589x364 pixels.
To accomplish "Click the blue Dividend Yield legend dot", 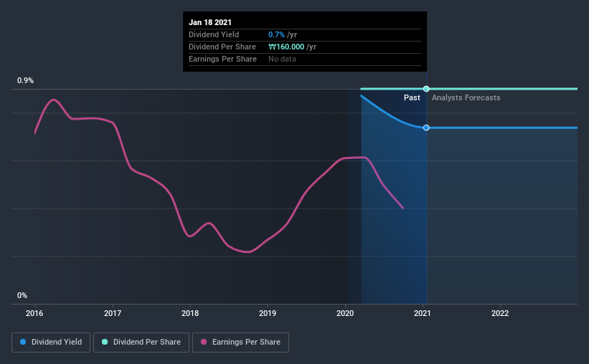I will pyautogui.click(x=23, y=342).
